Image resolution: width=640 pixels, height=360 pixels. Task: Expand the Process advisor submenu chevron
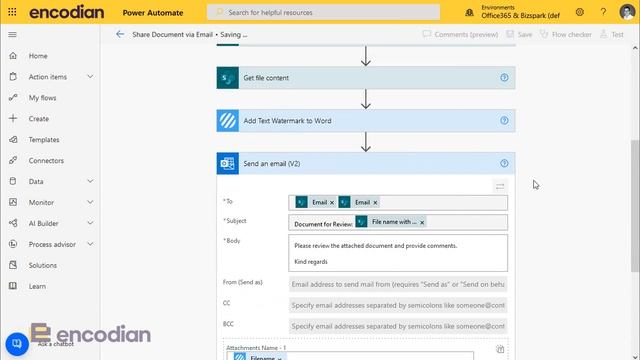pyautogui.click(x=90, y=244)
